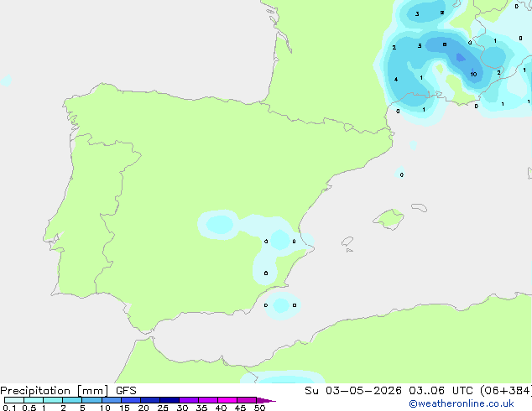The width and height of the screenshot is (532, 411).
Task: Click the Menorca island outline
Action: pos(420,207)
